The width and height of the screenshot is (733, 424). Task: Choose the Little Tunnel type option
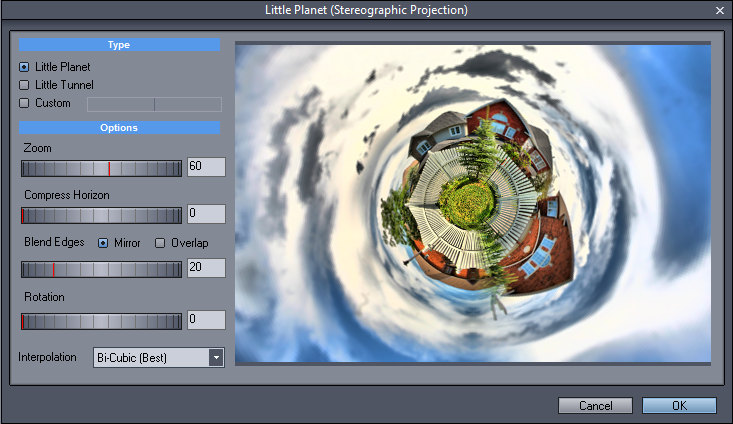pos(24,85)
